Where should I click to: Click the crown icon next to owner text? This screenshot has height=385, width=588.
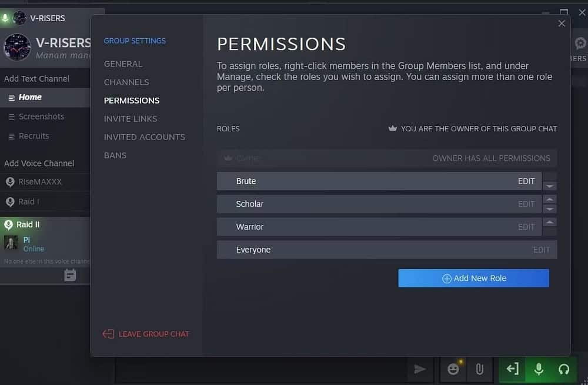392,129
